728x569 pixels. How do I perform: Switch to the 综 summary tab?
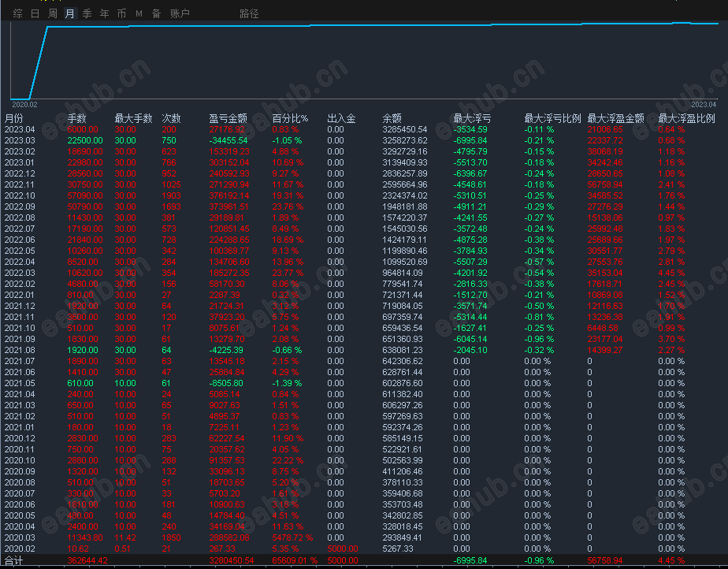tap(17, 13)
